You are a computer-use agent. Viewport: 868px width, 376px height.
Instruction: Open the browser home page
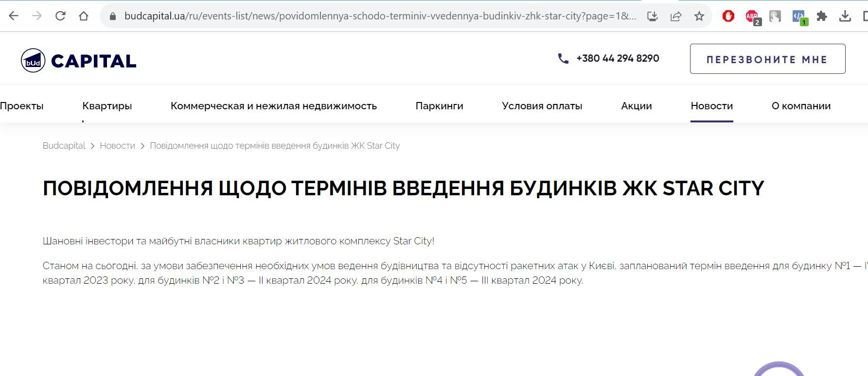click(x=84, y=16)
